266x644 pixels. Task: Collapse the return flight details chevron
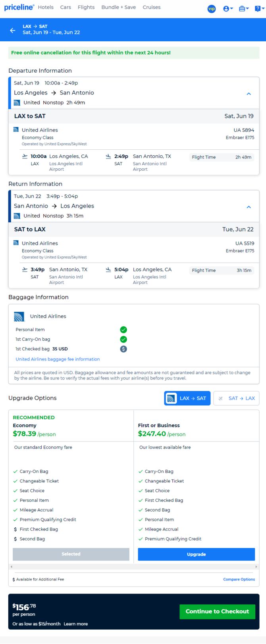pos(249,207)
